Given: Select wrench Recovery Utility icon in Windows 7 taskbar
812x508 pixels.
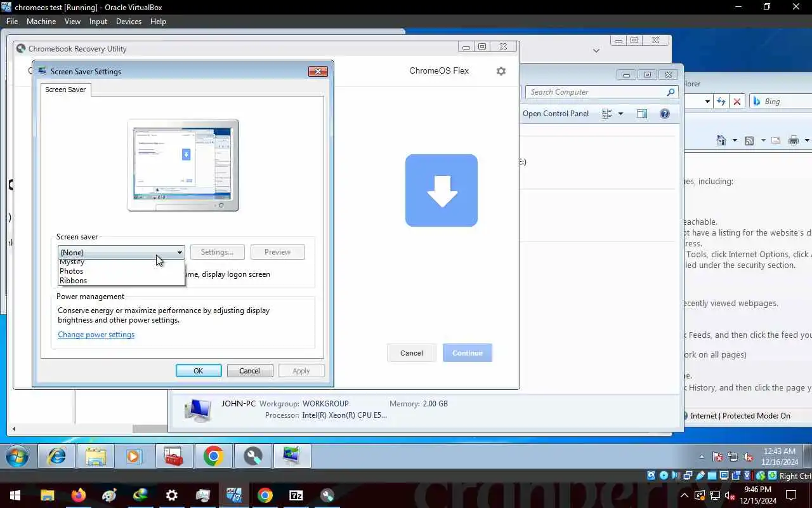Looking at the screenshot, I should coord(253,457).
